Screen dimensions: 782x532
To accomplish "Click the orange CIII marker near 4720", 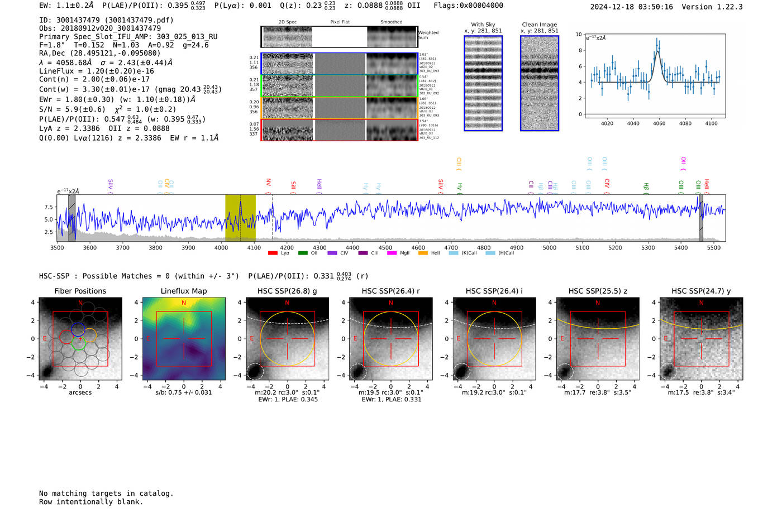I will 459,164.
